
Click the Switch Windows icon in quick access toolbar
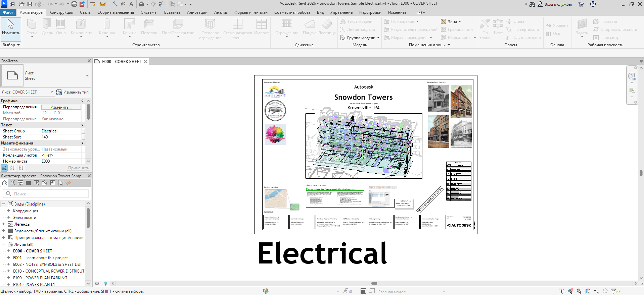181,4
